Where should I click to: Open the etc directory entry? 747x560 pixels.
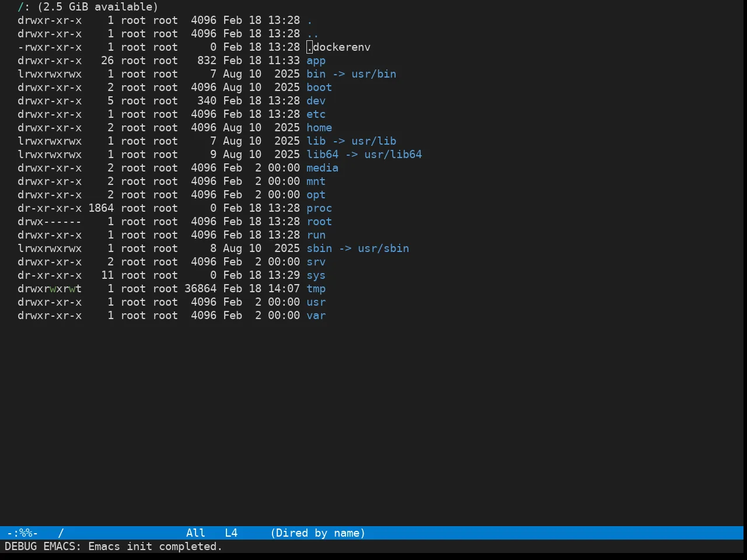316,114
